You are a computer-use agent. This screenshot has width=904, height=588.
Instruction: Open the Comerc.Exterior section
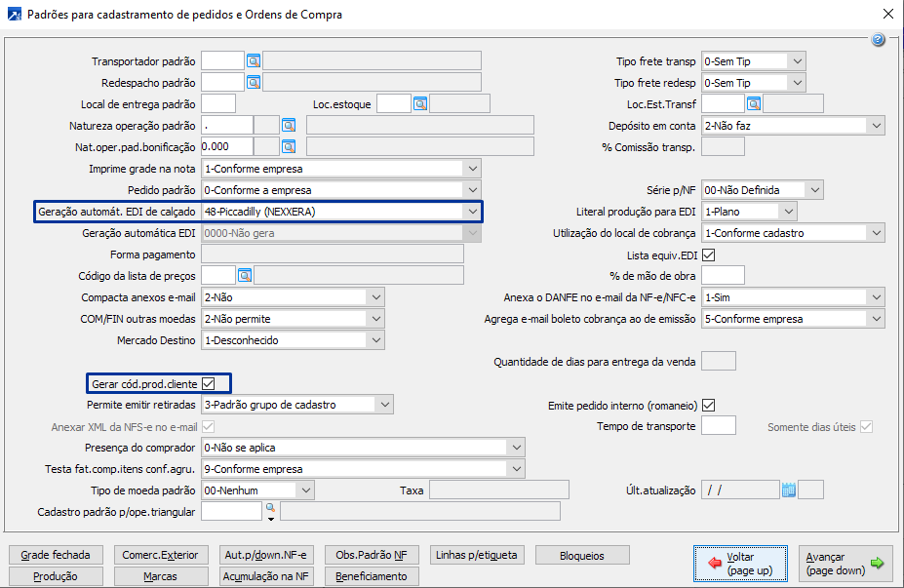159,555
